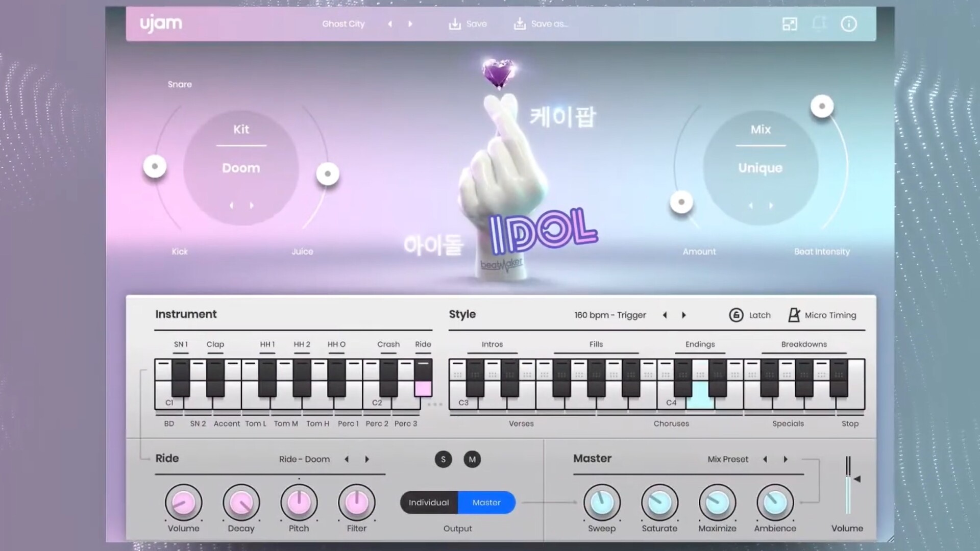Go to next preset arrow in header
980x551 pixels.
pos(410,24)
